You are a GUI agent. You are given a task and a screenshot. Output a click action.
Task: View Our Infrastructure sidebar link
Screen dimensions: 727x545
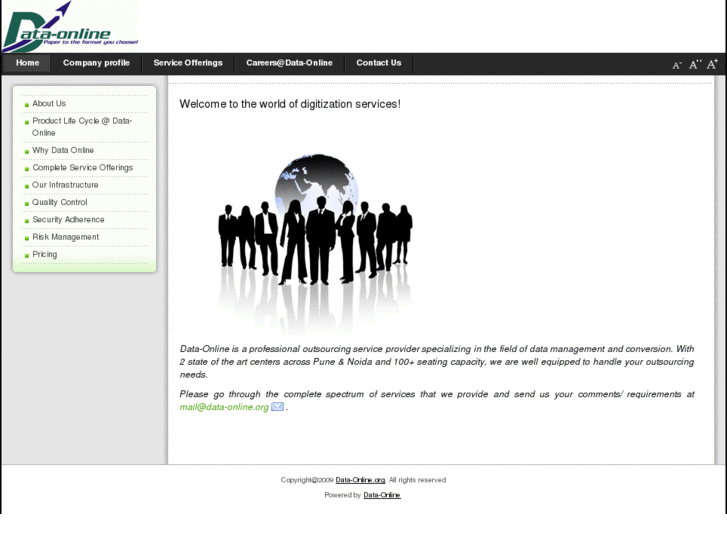click(65, 185)
